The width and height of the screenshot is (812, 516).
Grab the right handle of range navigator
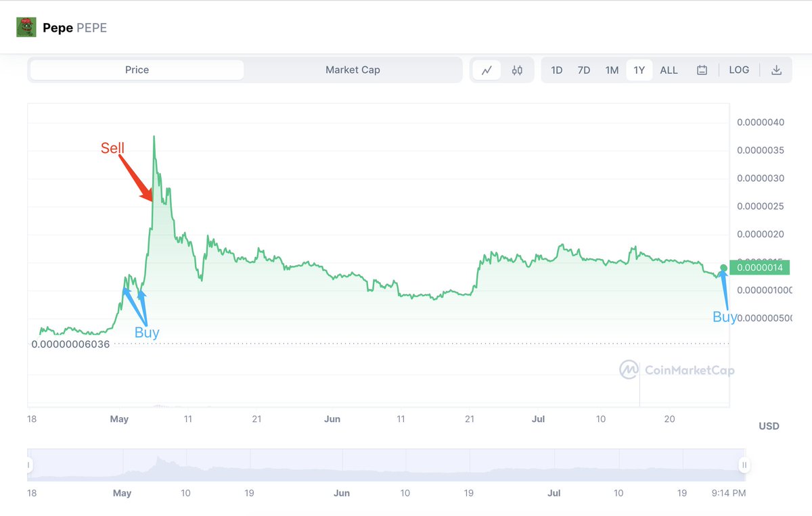[x=744, y=465]
